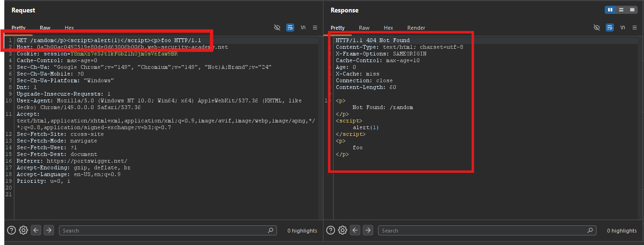Image resolution: width=644 pixels, height=245 pixels.
Task: Toggle hidden characters eye icon in Request panel
Action: click(277, 28)
